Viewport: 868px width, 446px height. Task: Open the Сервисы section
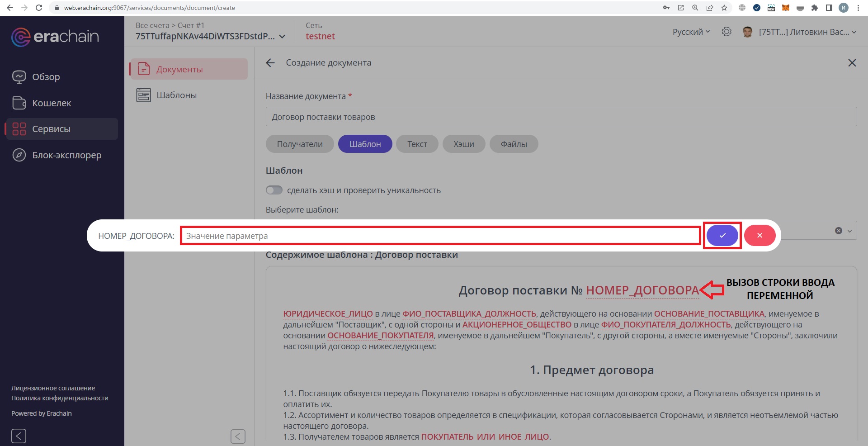(52, 128)
